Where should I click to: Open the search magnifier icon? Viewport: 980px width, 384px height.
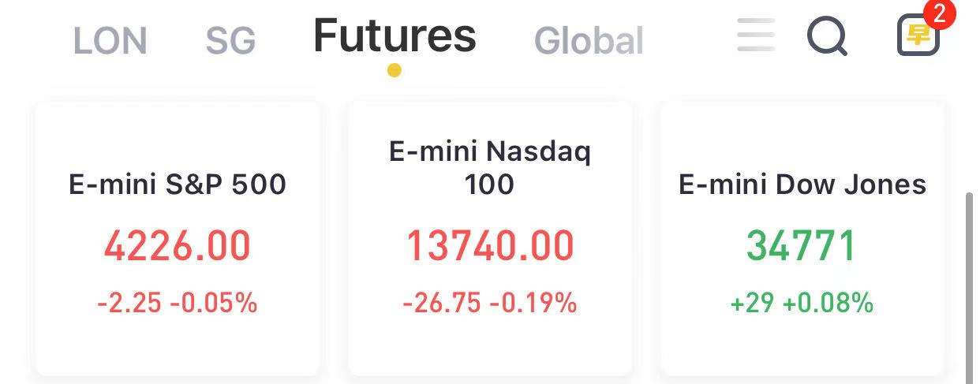pyautogui.click(x=827, y=36)
